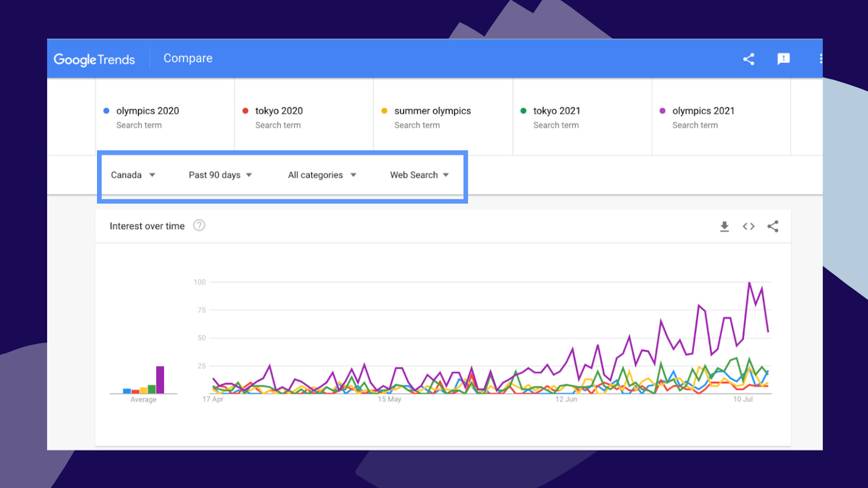Open the three-dot more options menu

[820, 59]
